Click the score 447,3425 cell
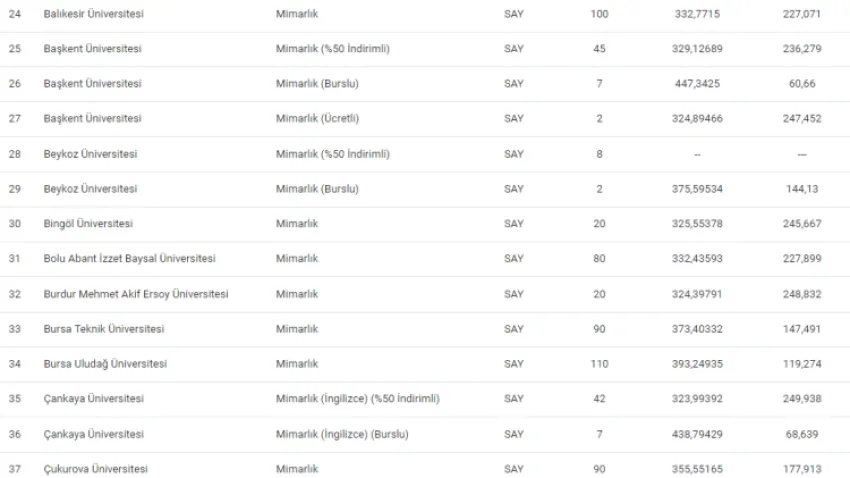The image size is (850, 478). 697,83
